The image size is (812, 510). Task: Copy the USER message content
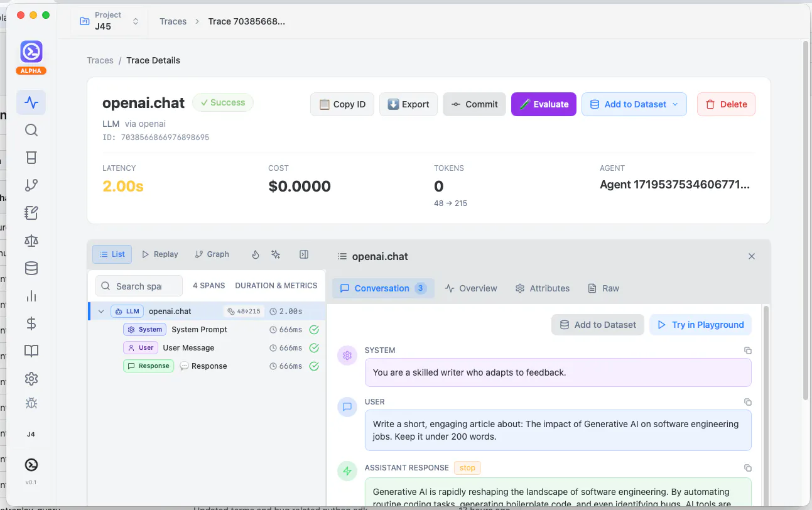(747, 402)
